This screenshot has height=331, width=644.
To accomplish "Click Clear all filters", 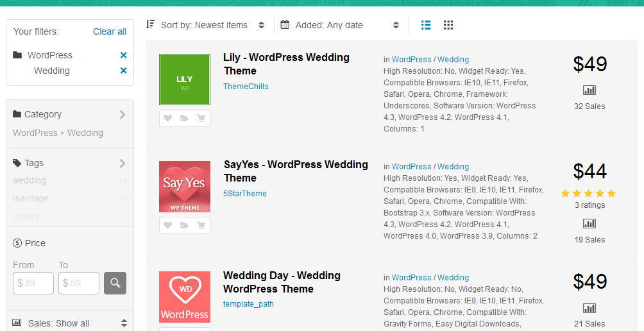I will pos(110,31).
